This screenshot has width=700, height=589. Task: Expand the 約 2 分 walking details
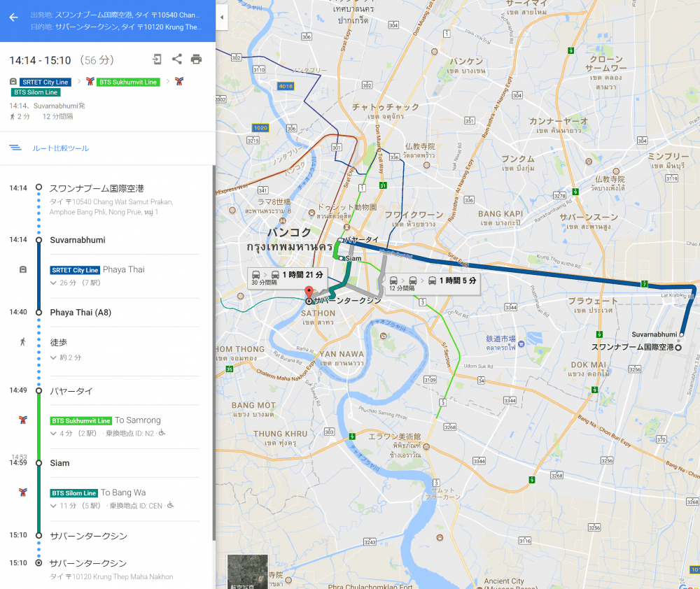tap(66, 357)
